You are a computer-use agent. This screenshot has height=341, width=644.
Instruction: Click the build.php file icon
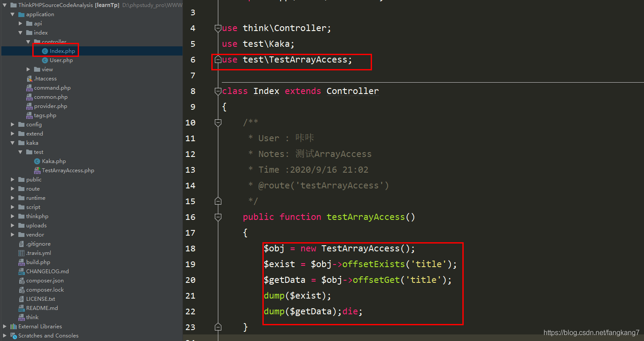point(21,262)
